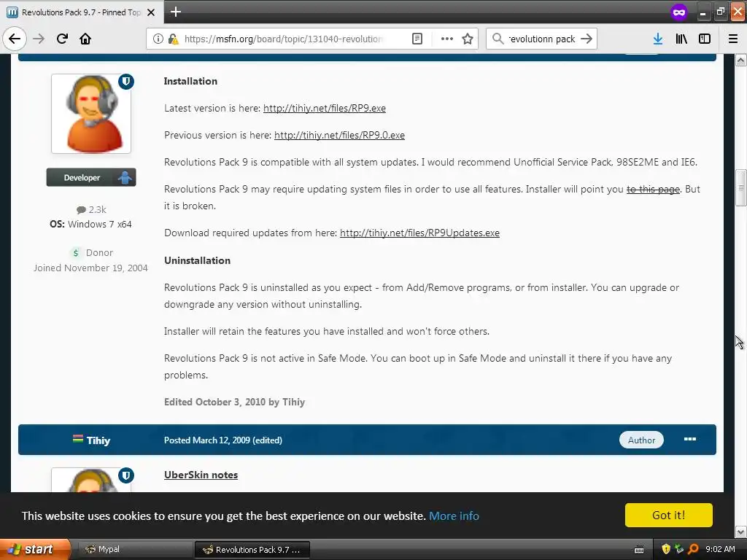The width and height of the screenshot is (747, 560).
Task: Toggle the browser sidebar
Action: 705,39
